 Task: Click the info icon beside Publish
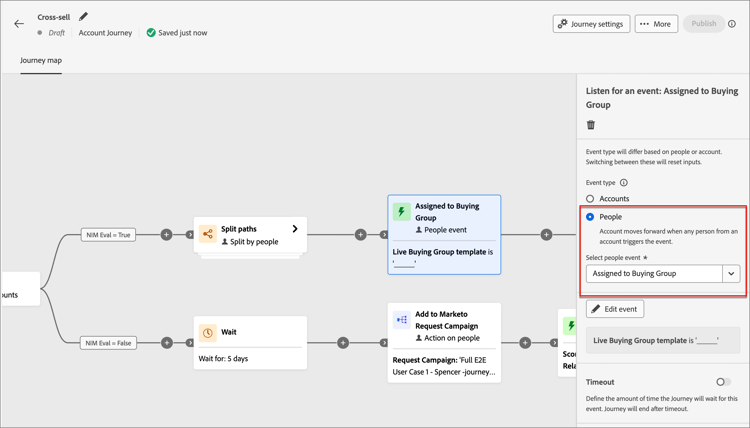(732, 24)
